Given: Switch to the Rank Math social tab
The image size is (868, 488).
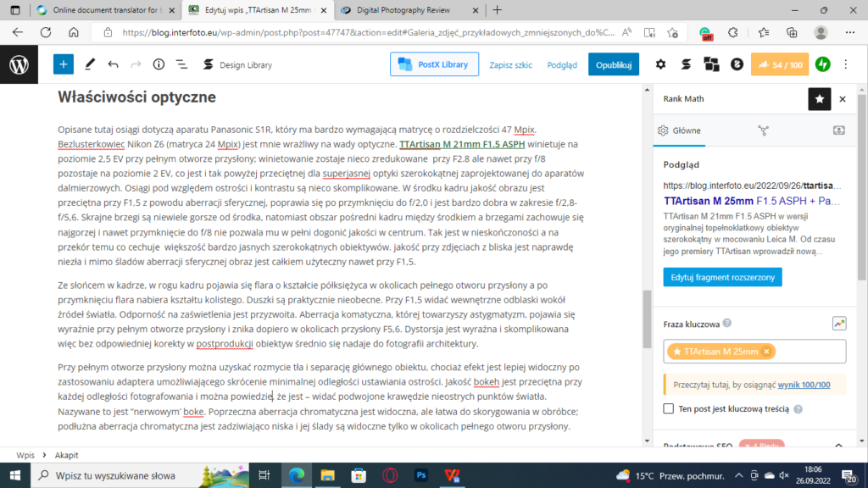Looking at the screenshot, I should (x=838, y=130).
